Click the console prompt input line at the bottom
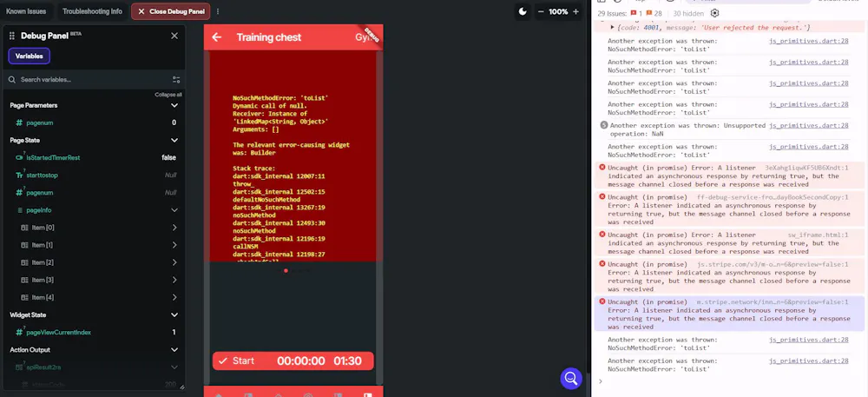 (x=728, y=381)
